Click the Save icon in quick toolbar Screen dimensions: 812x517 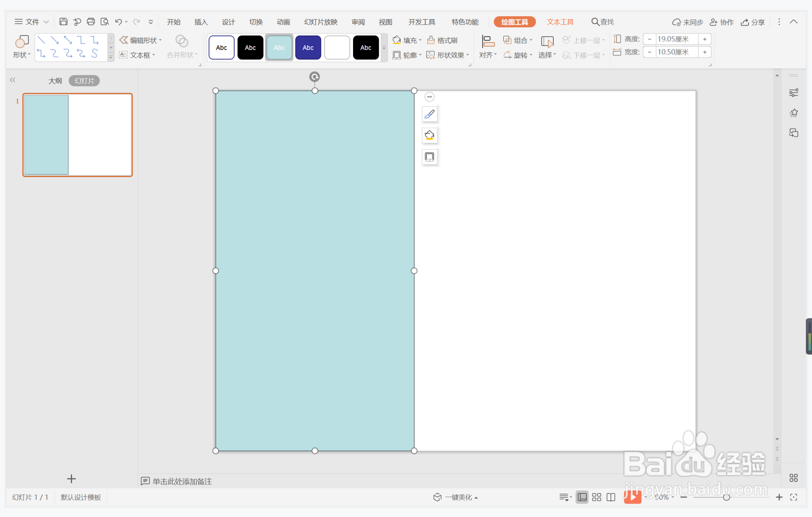tap(63, 22)
